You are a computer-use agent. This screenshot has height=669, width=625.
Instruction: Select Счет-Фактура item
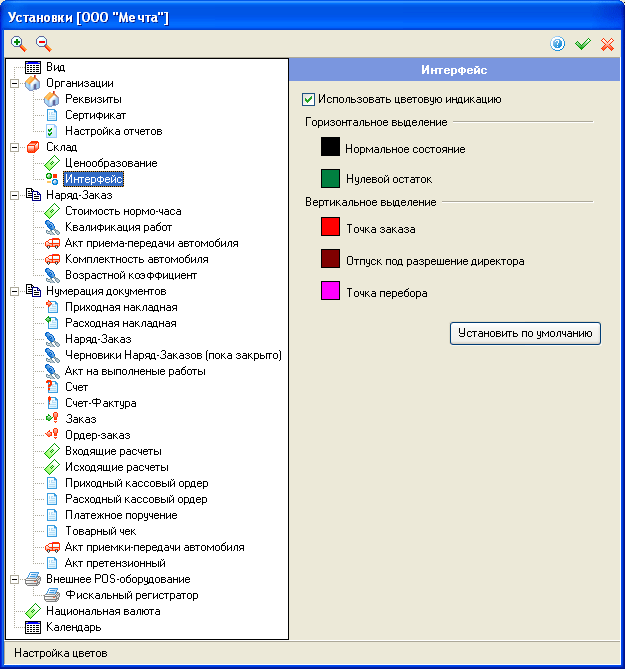coord(100,403)
